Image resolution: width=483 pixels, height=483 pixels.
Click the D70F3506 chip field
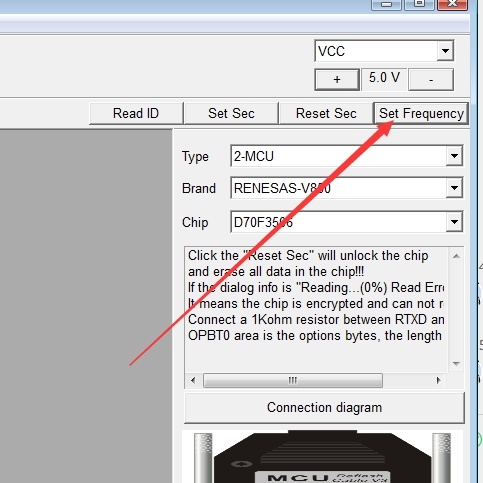346,222
